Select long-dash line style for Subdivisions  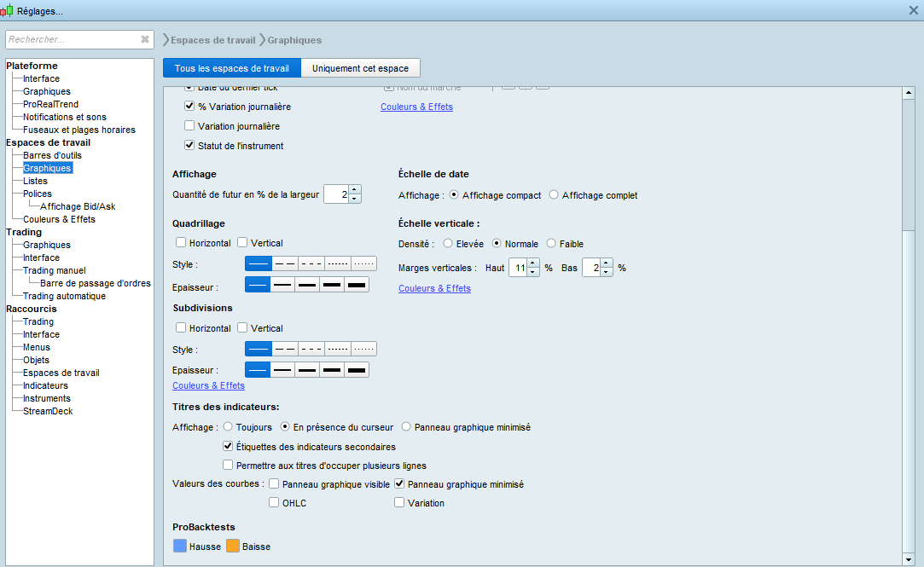(x=285, y=349)
